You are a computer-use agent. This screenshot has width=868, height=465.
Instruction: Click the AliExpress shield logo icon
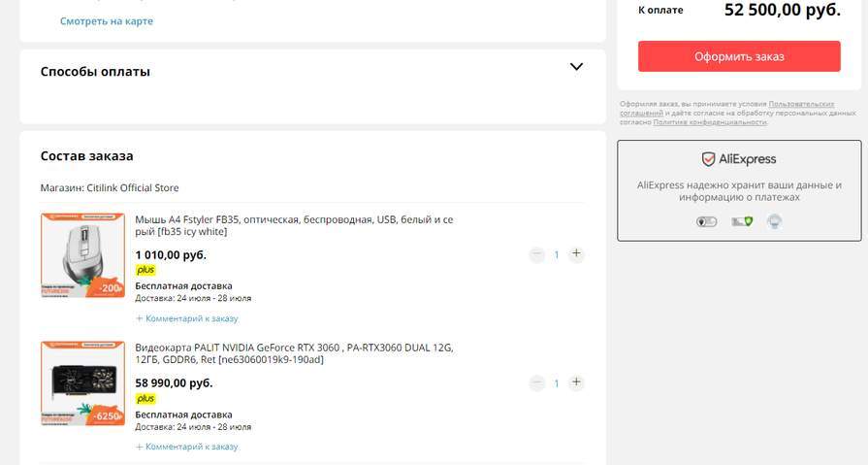click(x=708, y=159)
